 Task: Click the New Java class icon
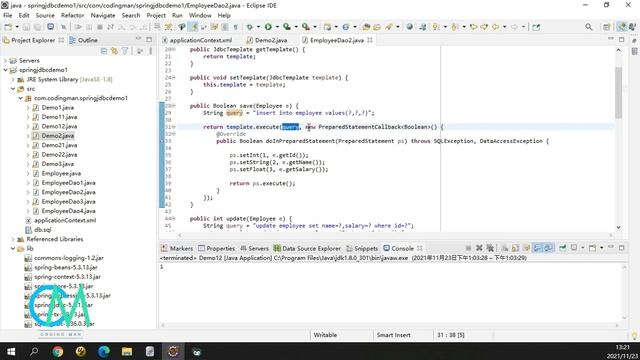[x=346, y=27]
